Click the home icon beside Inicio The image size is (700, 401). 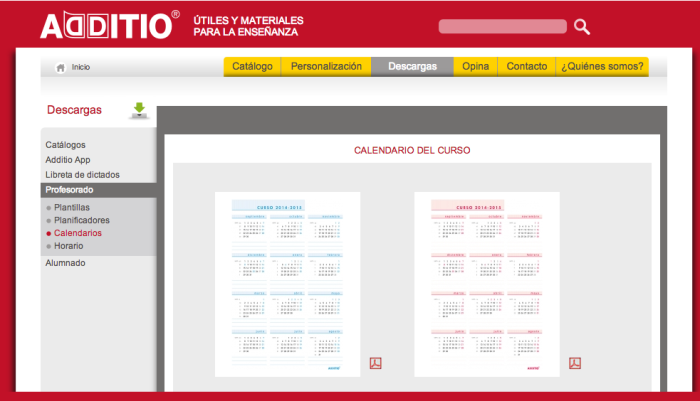(60, 67)
